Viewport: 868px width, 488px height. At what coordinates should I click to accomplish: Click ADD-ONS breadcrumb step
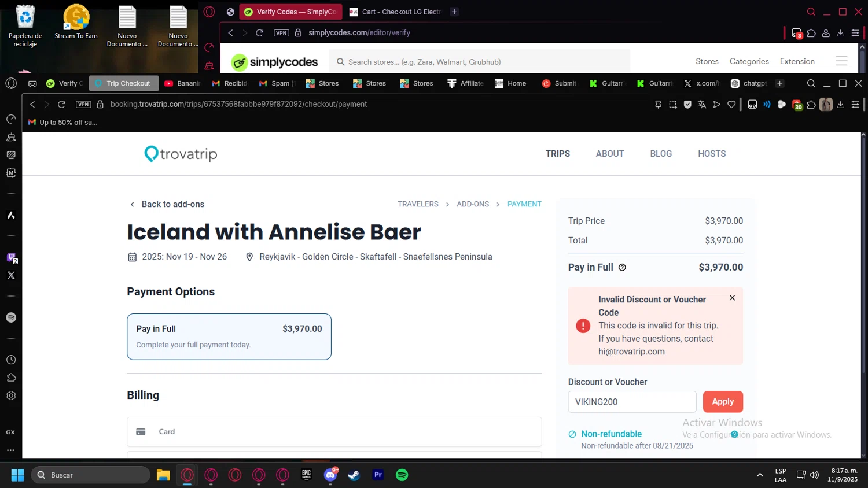click(x=473, y=204)
